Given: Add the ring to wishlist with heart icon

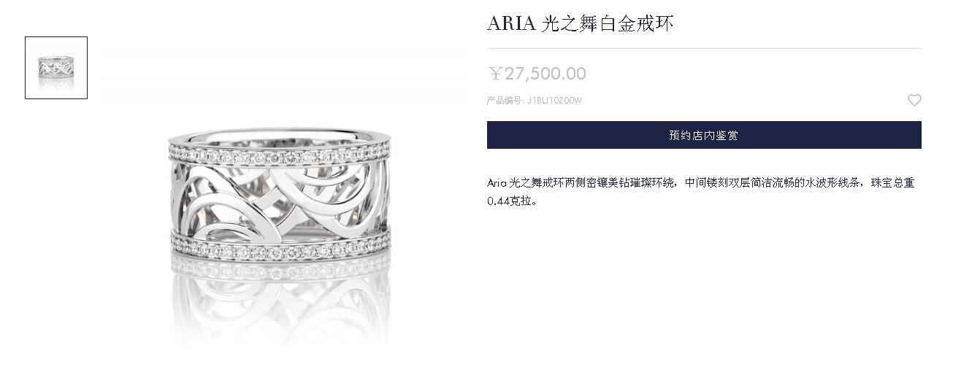Looking at the screenshot, I should [914, 100].
